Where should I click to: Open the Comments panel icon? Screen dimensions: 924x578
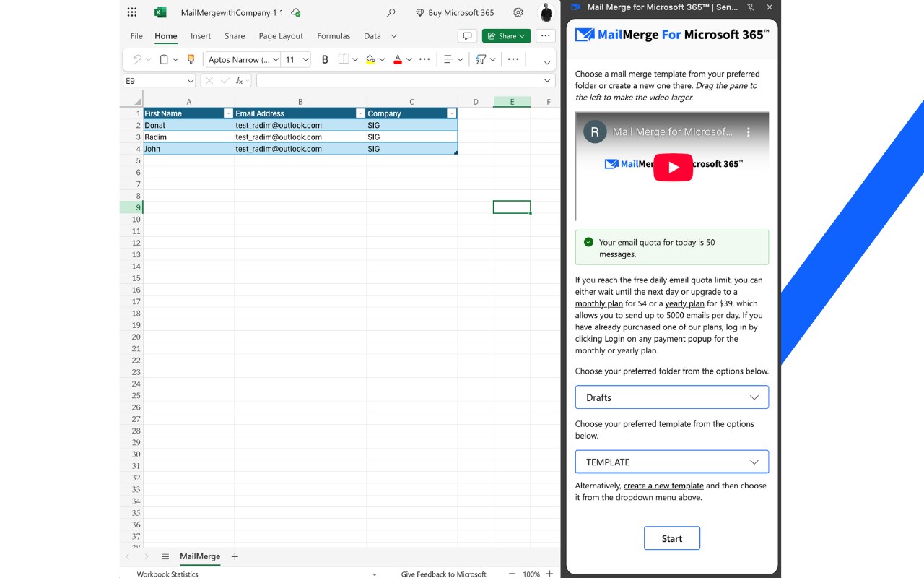pos(467,35)
